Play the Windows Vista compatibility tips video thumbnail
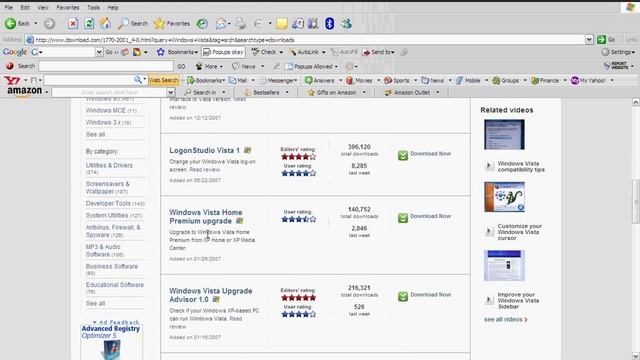This screenshot has width=640, height=360. click(x=504, y=135)
